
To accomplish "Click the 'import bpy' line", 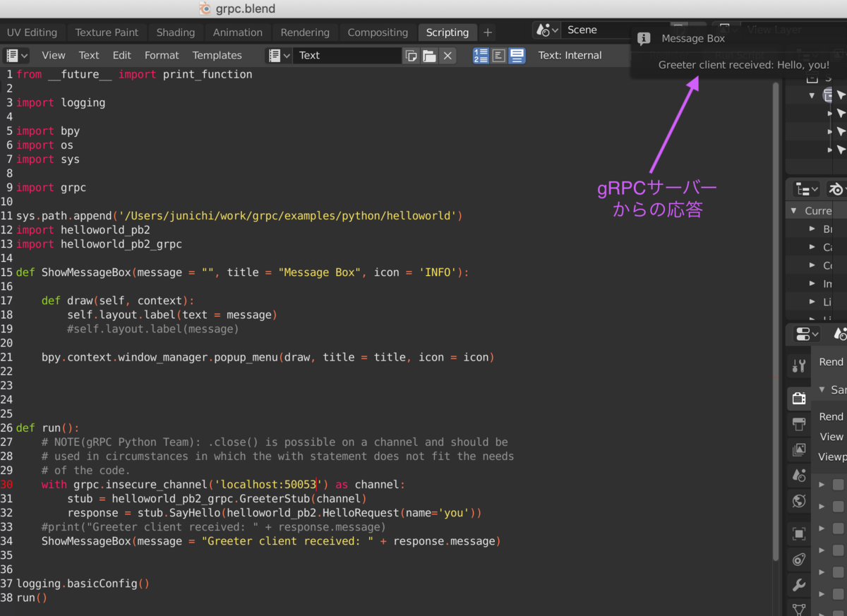I will 48,131.
